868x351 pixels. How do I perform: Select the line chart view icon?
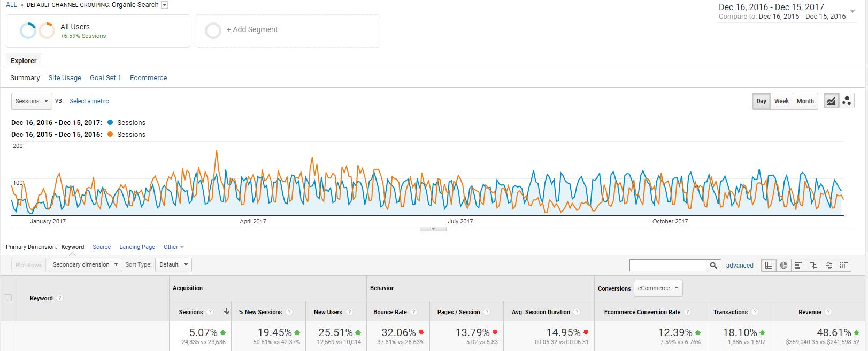pyautogui.click(x=831, y=101)
